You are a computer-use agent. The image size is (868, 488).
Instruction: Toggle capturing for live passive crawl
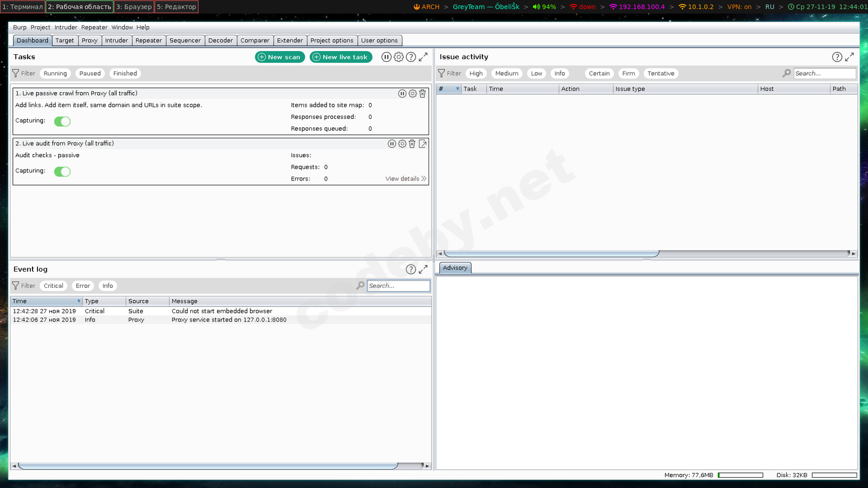tap(62, 121)
